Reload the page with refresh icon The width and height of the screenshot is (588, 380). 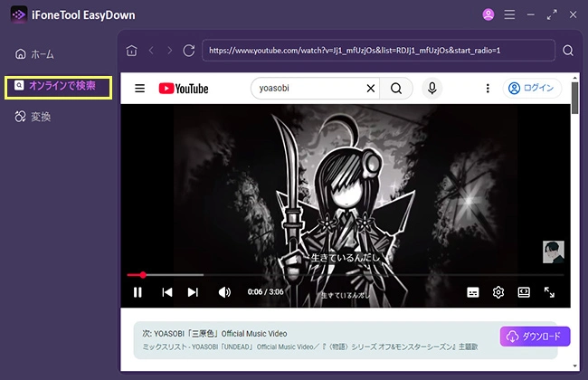click(189, 51)
